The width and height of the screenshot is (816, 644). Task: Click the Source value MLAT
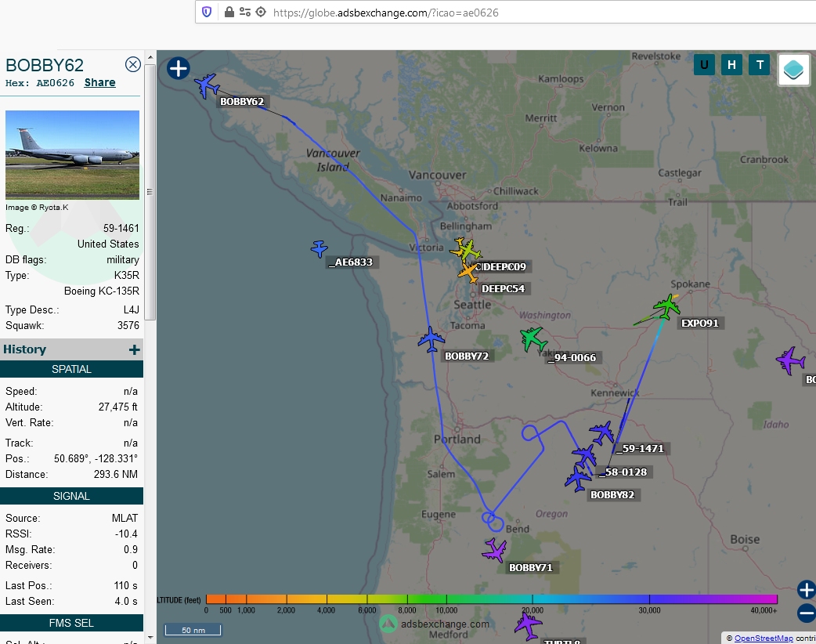point(125,519)
